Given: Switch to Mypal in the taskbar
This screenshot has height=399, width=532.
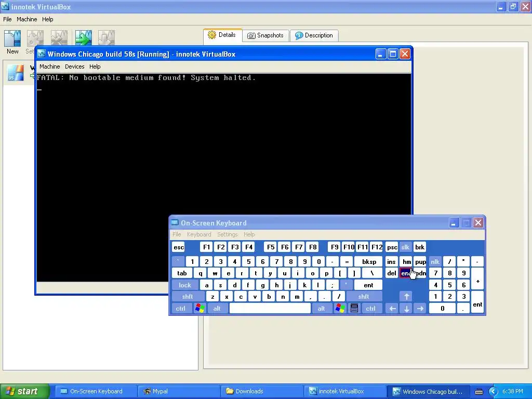Looking at the screenshot, I should point(179,391).
